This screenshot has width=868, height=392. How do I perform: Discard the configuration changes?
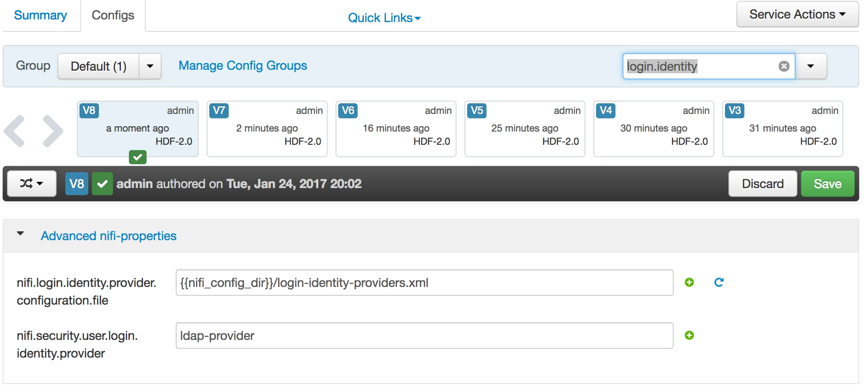click(x=762, y=184)
